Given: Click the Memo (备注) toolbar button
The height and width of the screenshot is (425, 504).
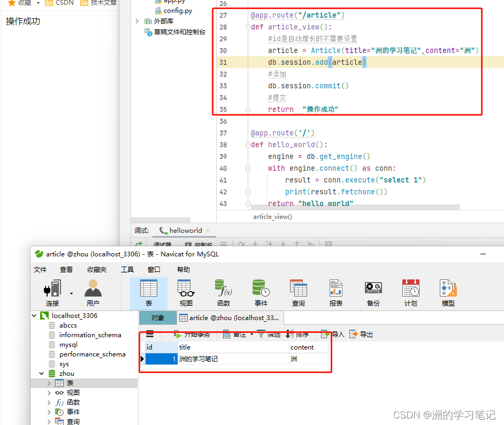Looking at the screenshot, I should coord(235,335).
